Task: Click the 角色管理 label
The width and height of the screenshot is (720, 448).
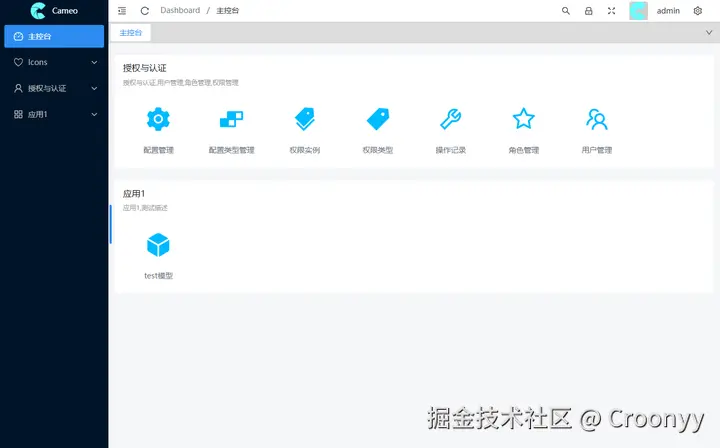Action: pyautogui.click(x=523, y=150)
